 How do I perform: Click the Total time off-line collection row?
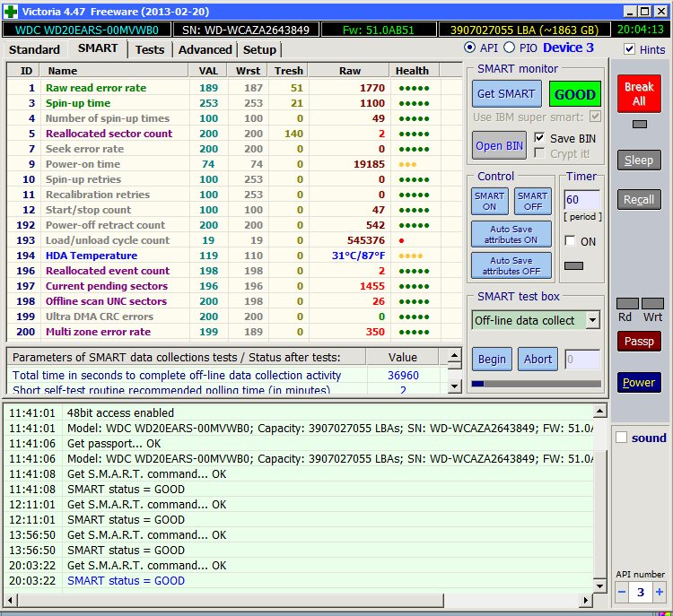pyautogui.click(x=228, y=376)
